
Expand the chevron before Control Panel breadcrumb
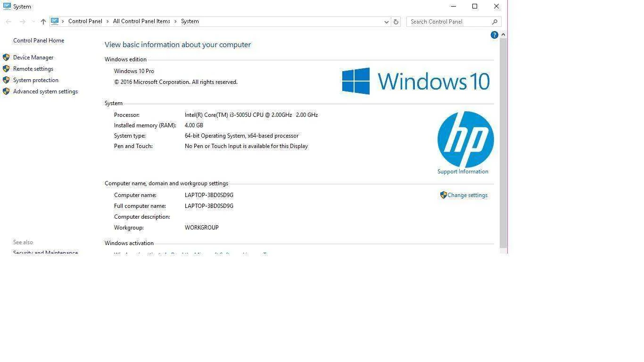[x=63, y=21]
